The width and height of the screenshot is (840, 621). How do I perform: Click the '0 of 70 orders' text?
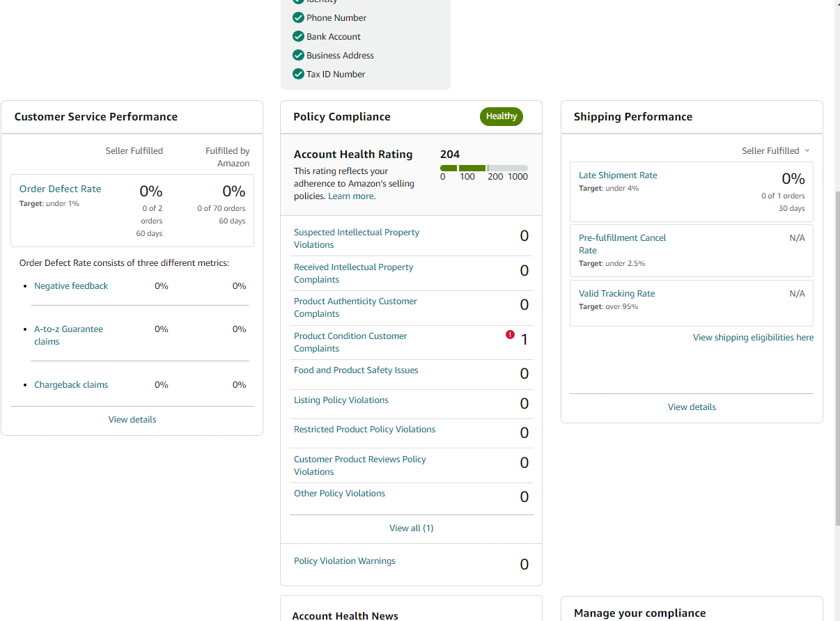[221, 208]
